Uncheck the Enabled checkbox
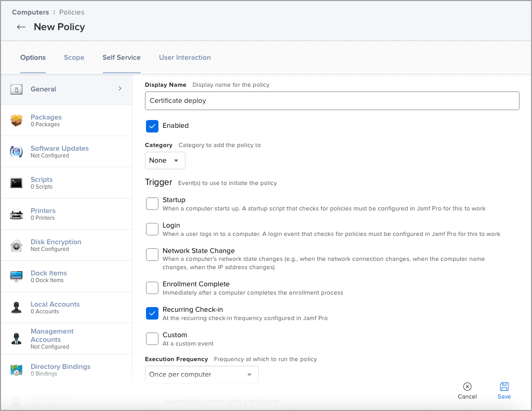Image resolution: width=532 pixels, height=411 pixels. click(x=152, y=126)
